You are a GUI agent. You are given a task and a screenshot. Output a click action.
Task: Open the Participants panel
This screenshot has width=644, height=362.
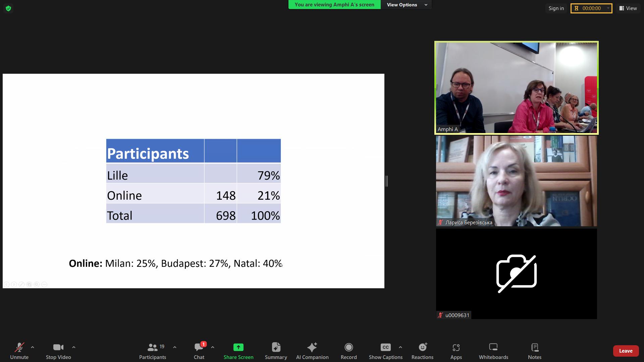pos(153,351)
